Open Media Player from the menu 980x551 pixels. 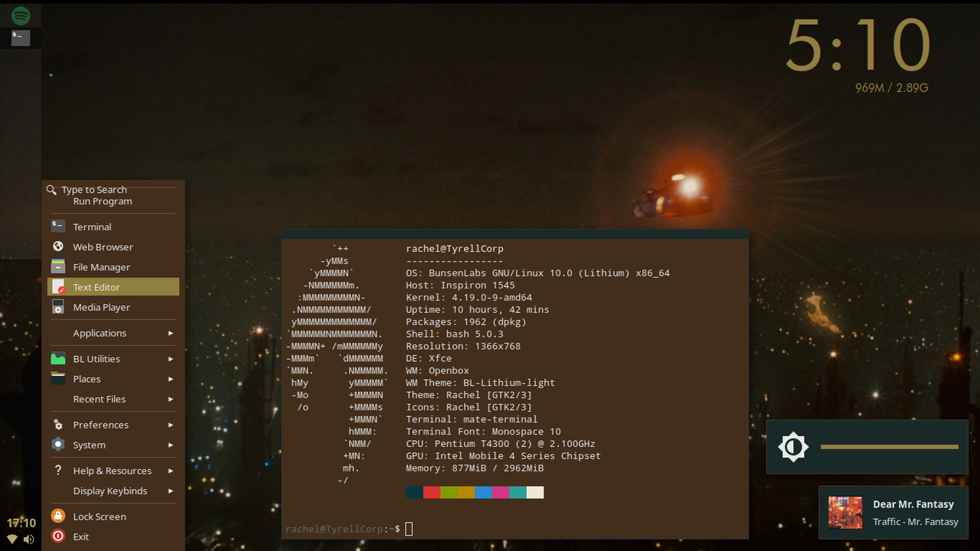click(113, 307)
